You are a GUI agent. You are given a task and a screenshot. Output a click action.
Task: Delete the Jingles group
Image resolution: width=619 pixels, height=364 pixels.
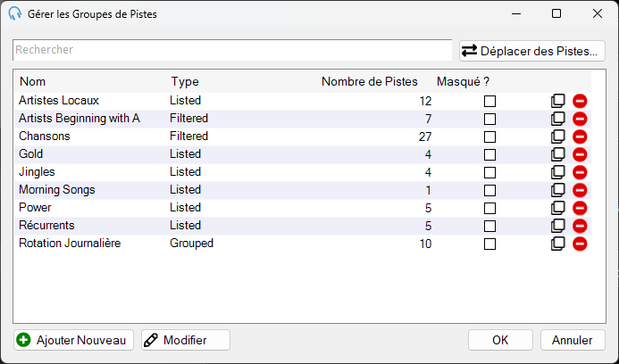[580, 172]
